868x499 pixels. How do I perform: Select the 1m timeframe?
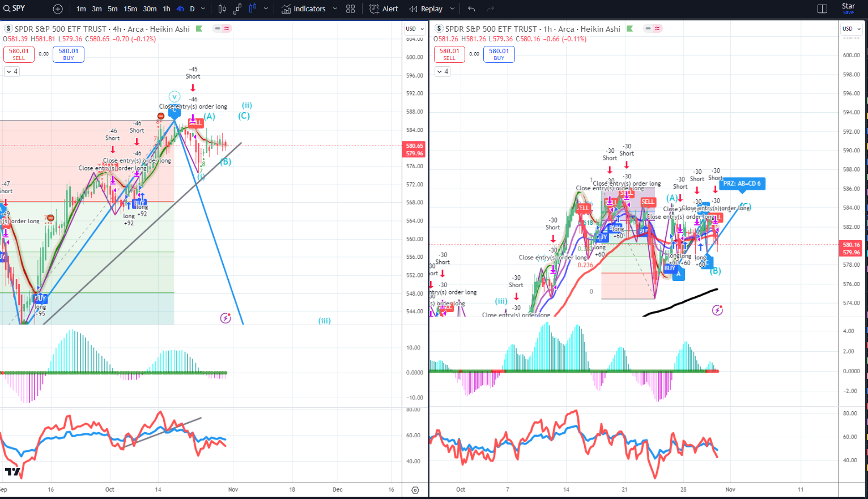coord(81,9)
